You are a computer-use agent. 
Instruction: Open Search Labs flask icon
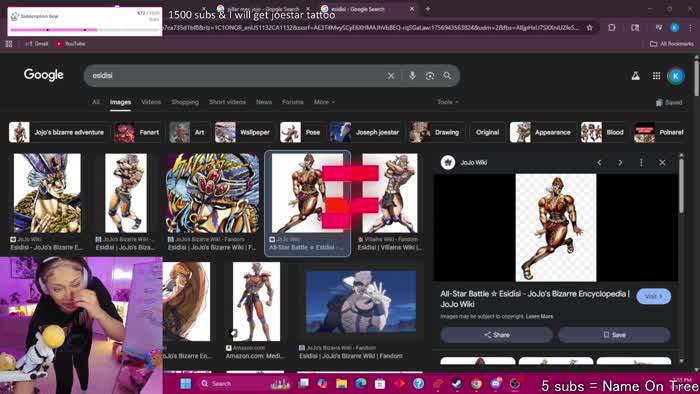pyautogui.click(x=635, y=76)
